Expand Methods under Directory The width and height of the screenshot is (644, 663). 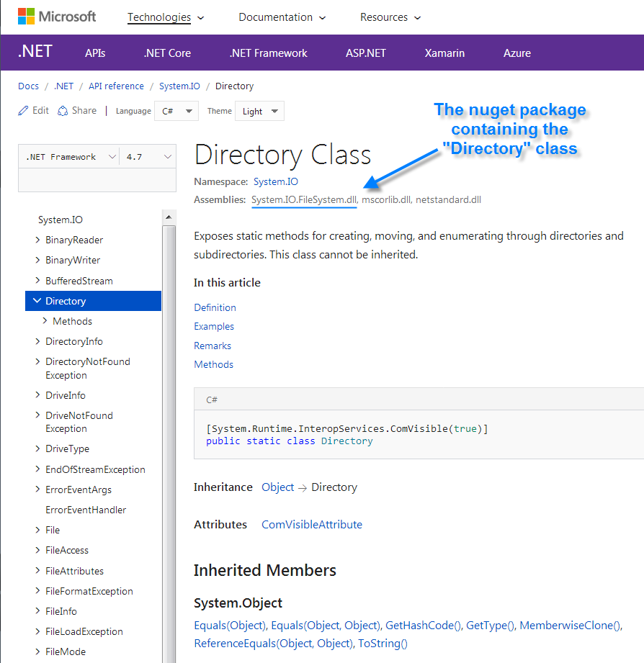point(45,321)
